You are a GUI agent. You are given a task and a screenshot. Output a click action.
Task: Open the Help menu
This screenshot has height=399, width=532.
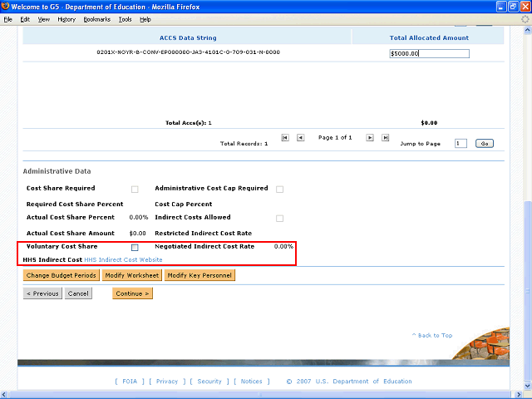pyautogui.click(x=145, y=20)
